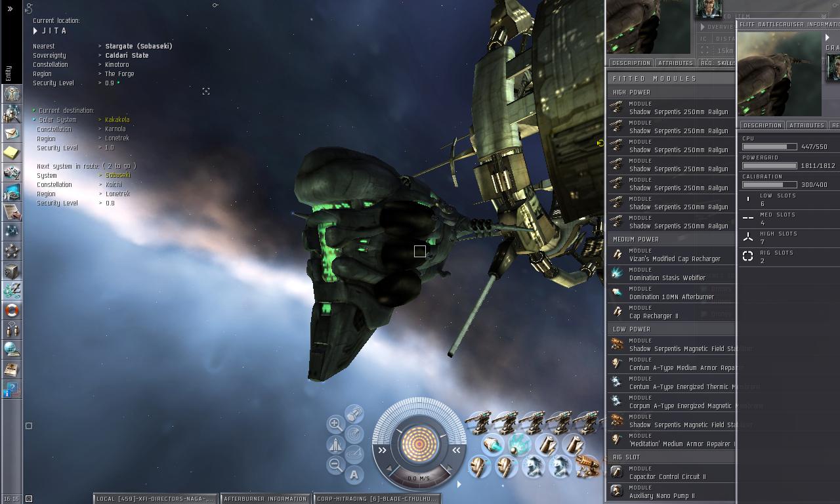
Task: Open Attributes tab in fitted modules window
Action: click(x=675, y=63)
